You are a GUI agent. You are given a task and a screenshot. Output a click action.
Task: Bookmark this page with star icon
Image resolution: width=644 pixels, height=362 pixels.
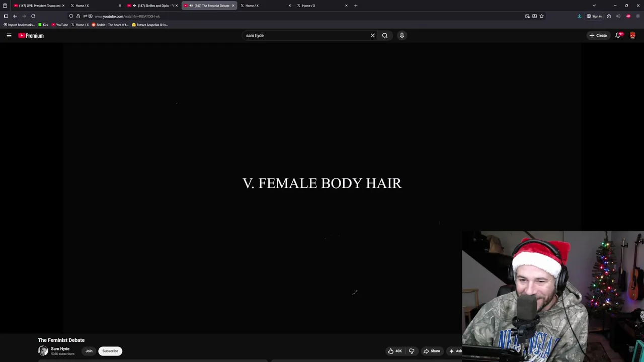[541, 16]
